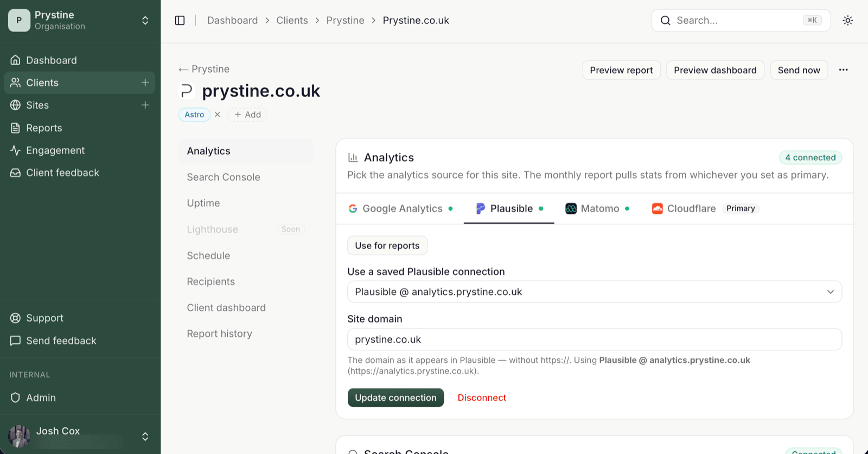The height and width of the screenshot is (454, 868).
Task: Click the plus icon next to Sites
Action: tap(145, 105)
